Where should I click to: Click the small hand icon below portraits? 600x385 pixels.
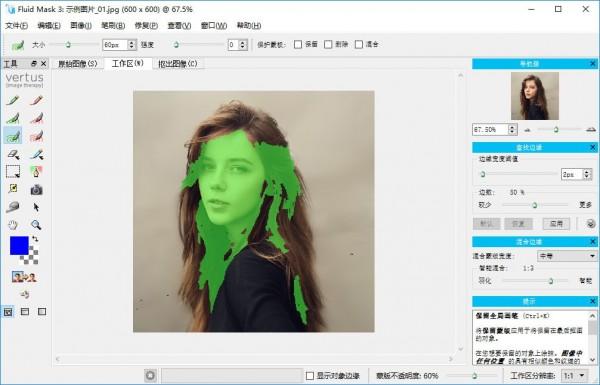tap(25, 294)
